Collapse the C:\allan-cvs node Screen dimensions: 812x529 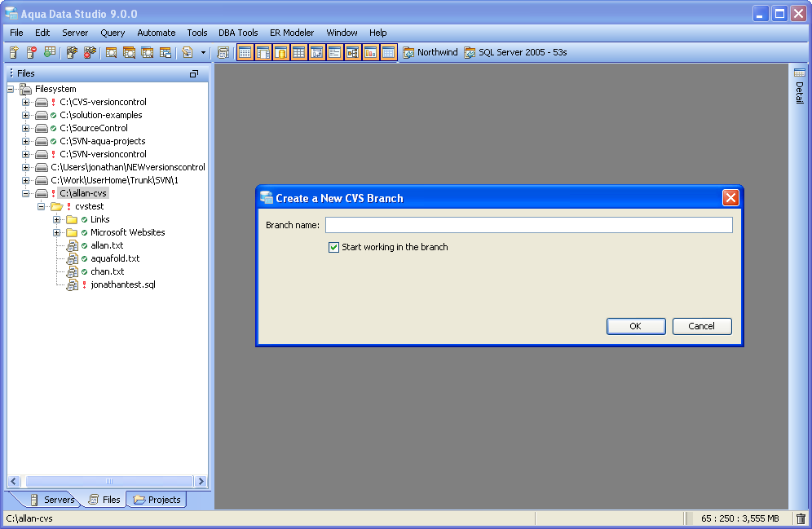coord(25,194)
